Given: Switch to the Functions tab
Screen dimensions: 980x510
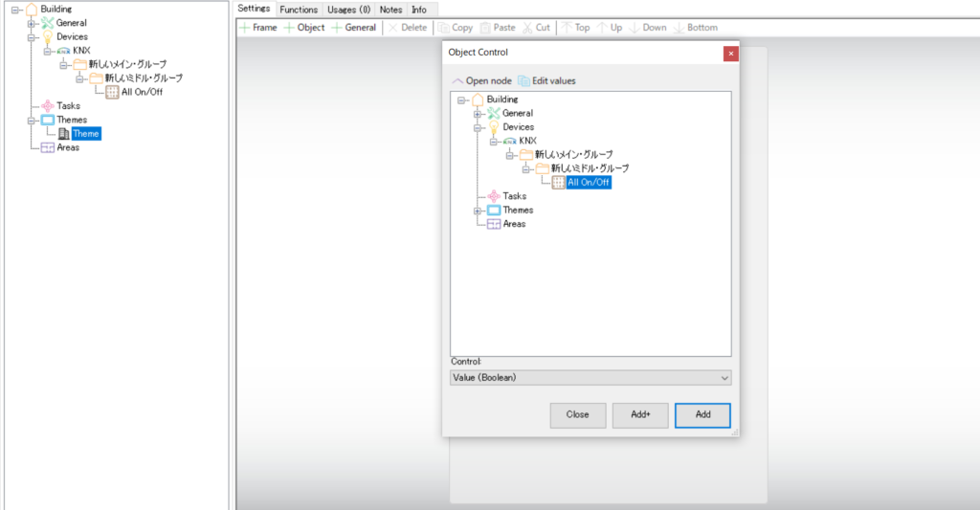Looking at the screenshot, I should tap(299, 10).
